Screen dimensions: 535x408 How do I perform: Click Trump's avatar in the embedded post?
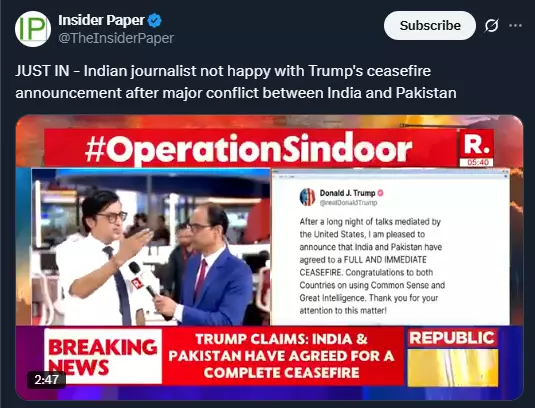coord(307,197)
